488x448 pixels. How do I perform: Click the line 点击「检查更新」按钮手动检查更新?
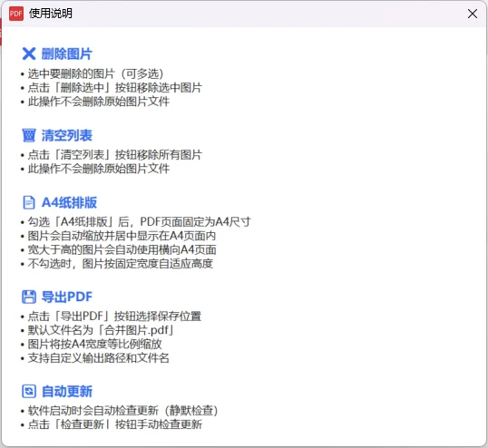115,424
